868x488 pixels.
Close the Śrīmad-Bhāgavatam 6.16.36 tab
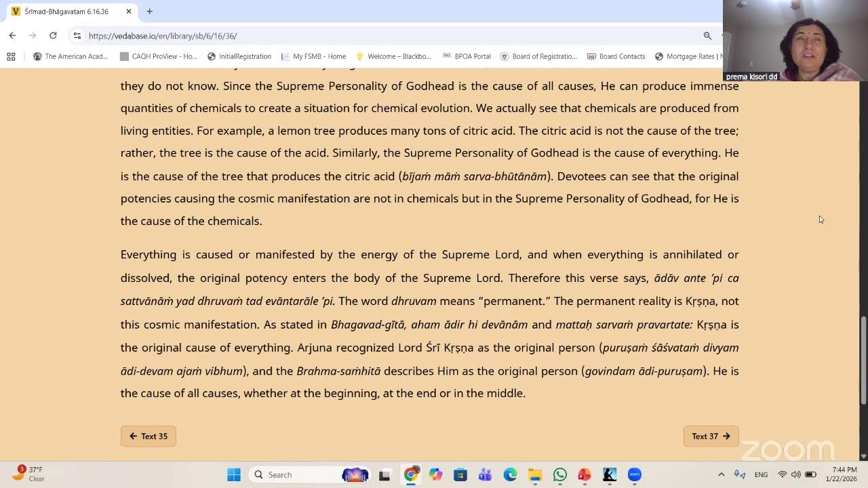pos(129,12)
